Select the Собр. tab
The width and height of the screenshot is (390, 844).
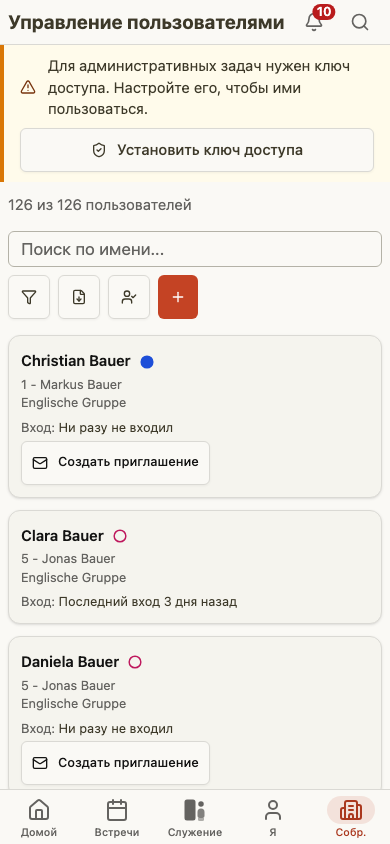coord(351,818)
